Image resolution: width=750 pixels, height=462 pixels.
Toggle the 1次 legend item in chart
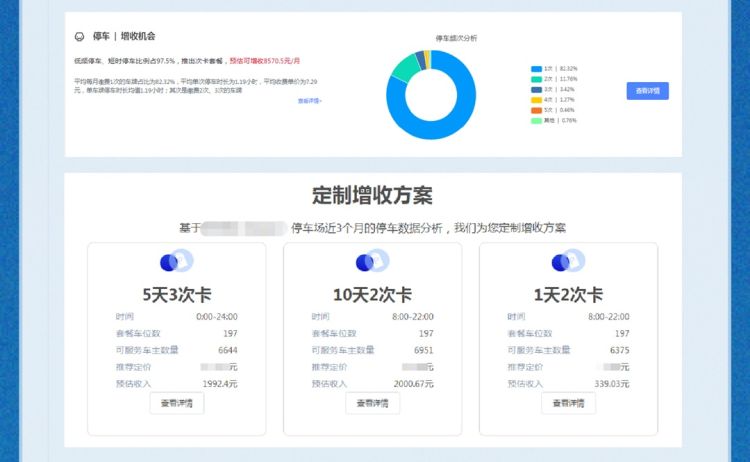click(549, 68)
